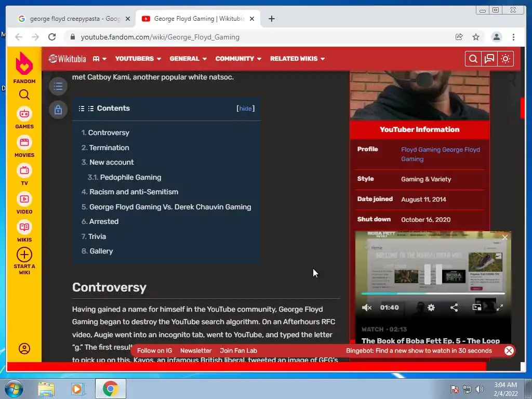This screenshot has width=532, height=399.
Task: Share the video via the share icon
Action: (x=454, y=308)
